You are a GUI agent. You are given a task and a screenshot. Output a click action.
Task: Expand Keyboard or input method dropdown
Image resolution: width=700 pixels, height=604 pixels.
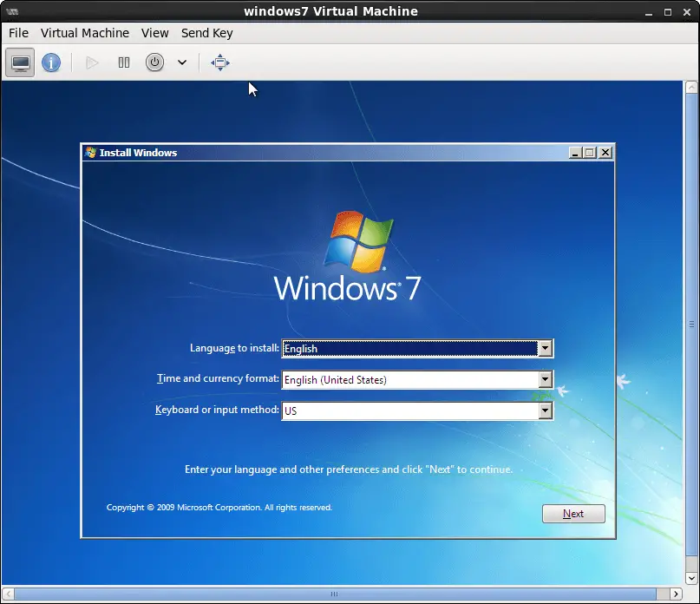pyautogui.click(x=545, y=410)
